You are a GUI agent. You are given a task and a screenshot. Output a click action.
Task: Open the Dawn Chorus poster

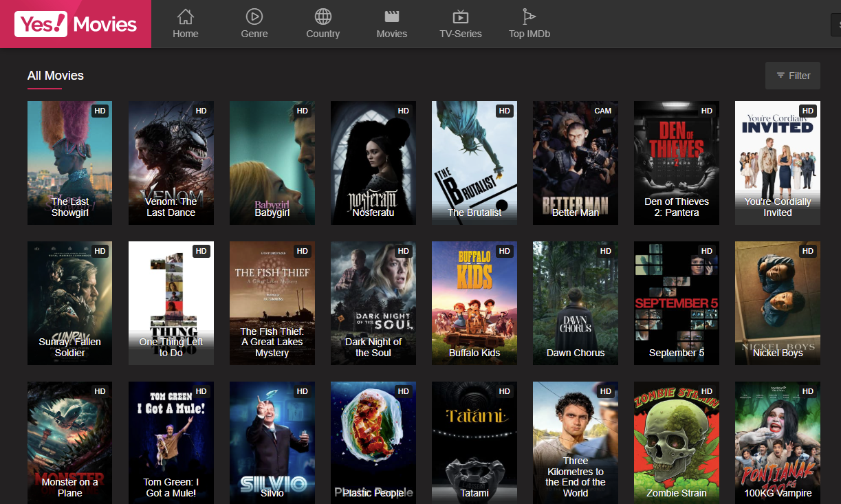(x=576, y=303)
